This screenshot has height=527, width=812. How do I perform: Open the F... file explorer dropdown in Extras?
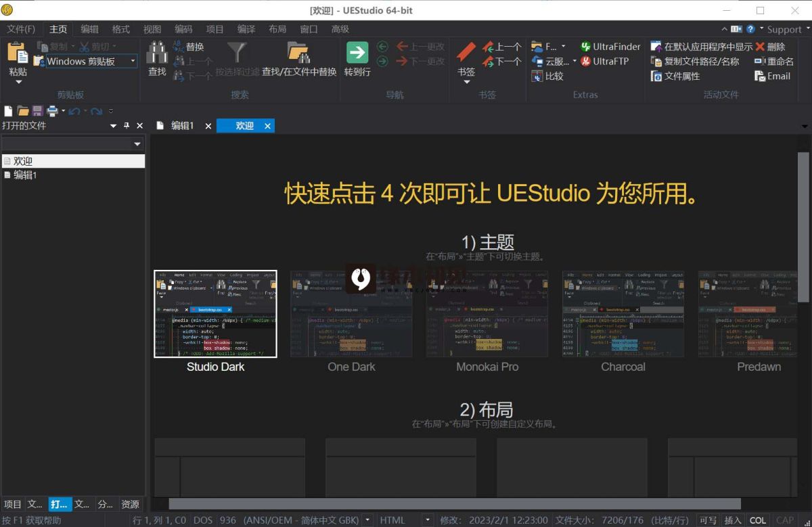point(563,47)
